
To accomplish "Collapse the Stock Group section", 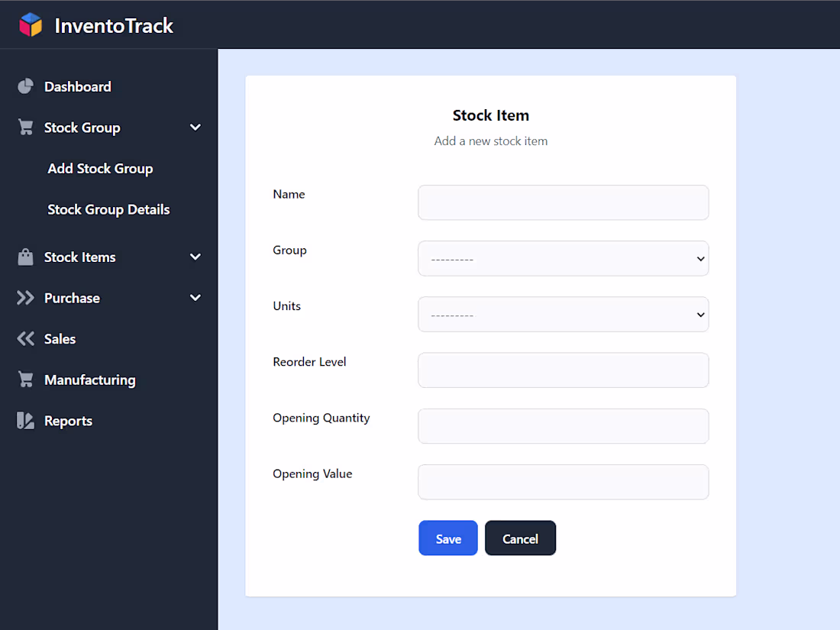I will (x=195, y=128).
